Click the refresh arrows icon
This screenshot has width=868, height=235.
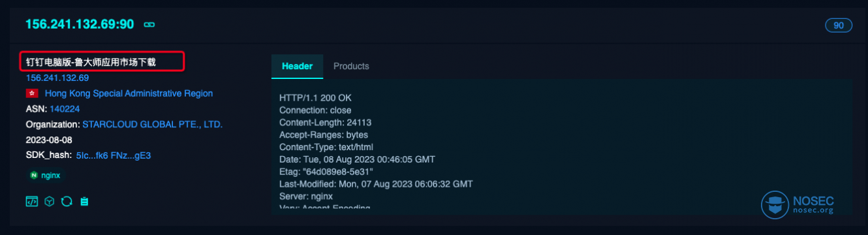[67, 202]
